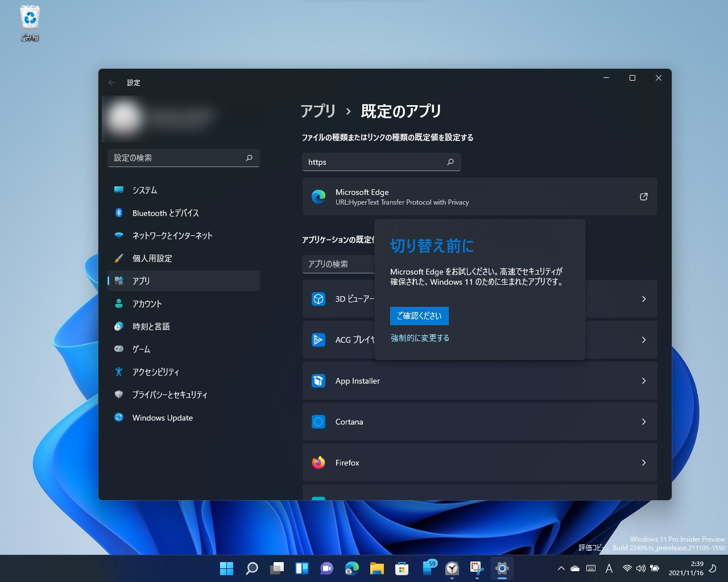Click the 強制的に変更する link
The image size is (728, 582).
point(420,337)
